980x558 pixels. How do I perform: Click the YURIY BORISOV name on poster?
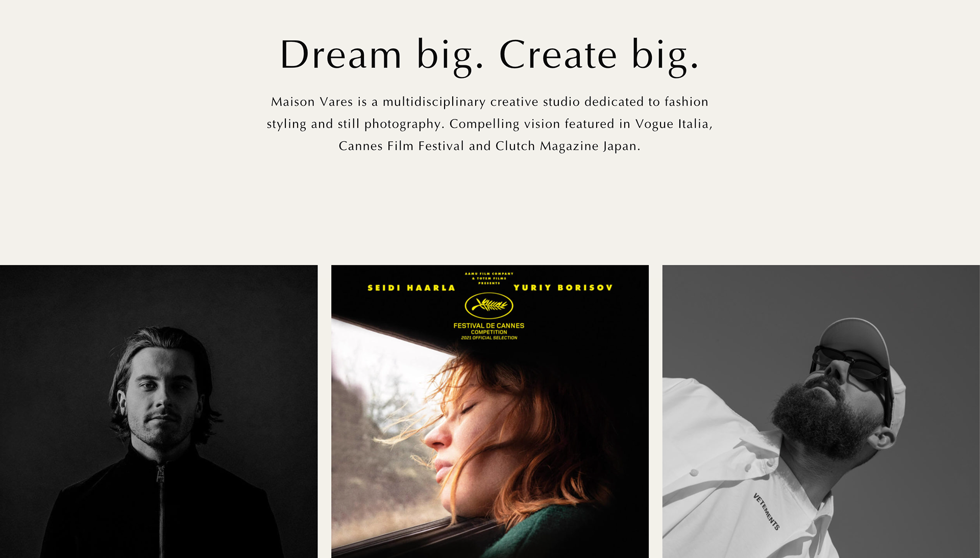pyautogui.click(x=563, y=287)
